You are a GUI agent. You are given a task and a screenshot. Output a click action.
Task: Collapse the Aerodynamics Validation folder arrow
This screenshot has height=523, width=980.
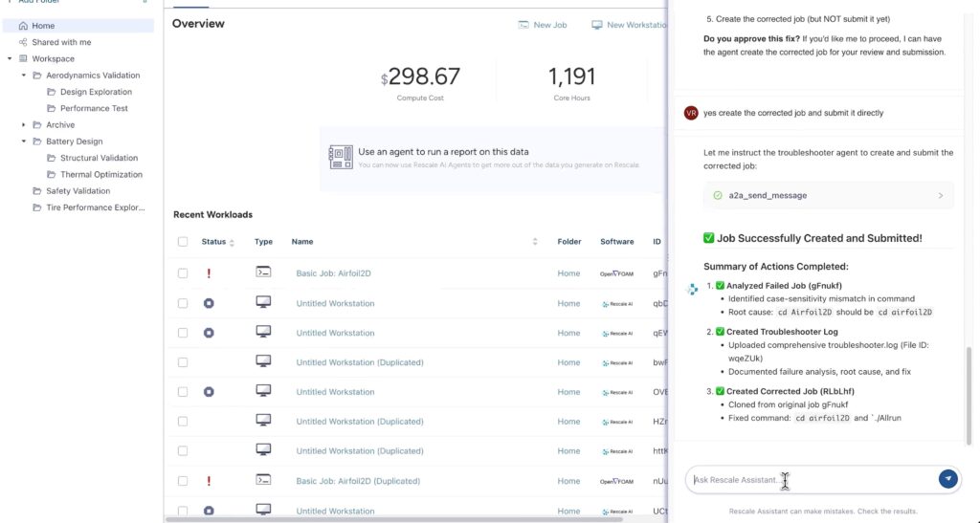(24, 76)
